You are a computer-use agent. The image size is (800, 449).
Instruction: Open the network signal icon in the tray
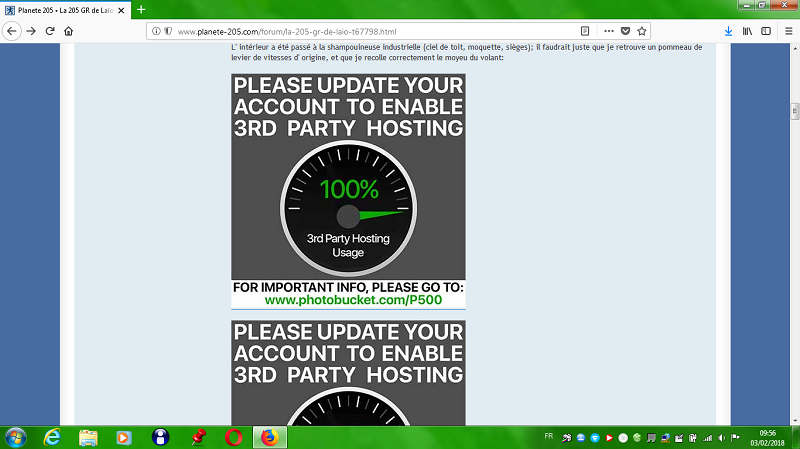[x=707, y=438]
